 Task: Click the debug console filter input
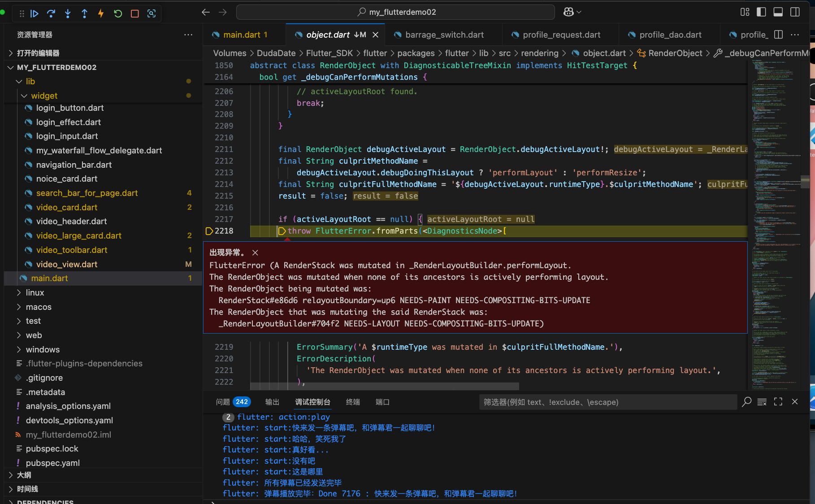pos(608,402)
